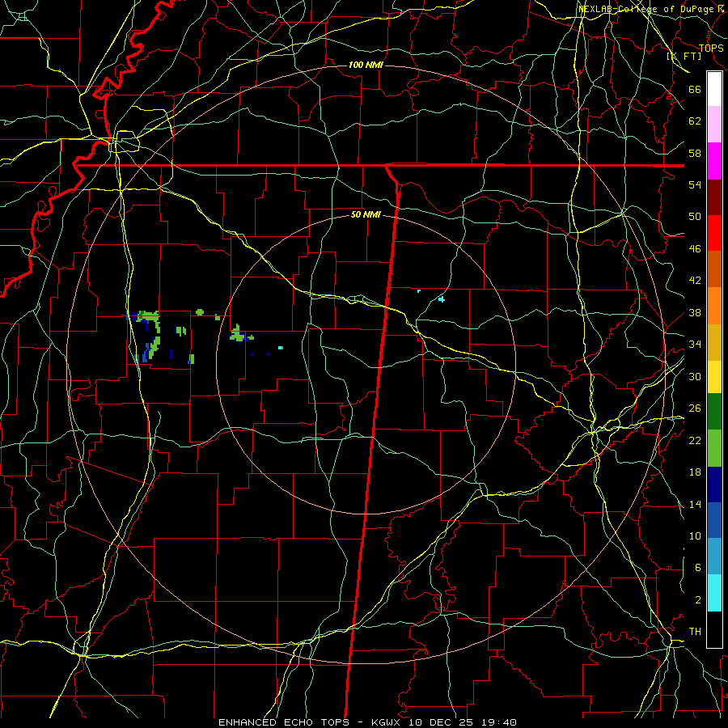The height and width of the screenshot is (728, 728).
Task: Click the small round green echo near the western cluster
Action: [x=200, y=312]
